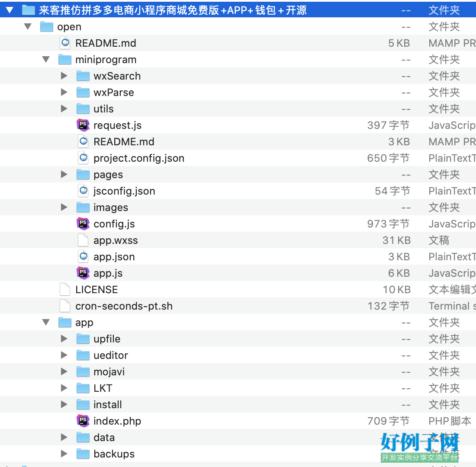Screen dimensions: 476x467
Task: Select the app folder icon
Action: pos(65,322)
